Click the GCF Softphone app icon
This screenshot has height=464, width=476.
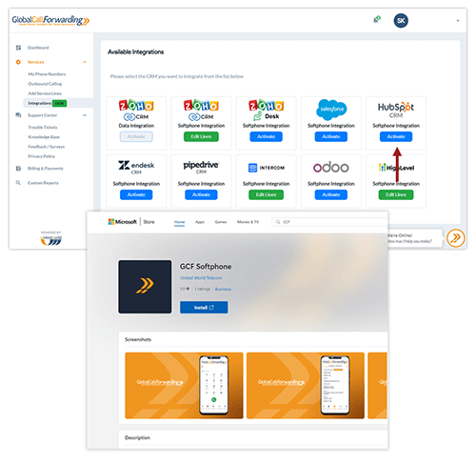[145, 287]
